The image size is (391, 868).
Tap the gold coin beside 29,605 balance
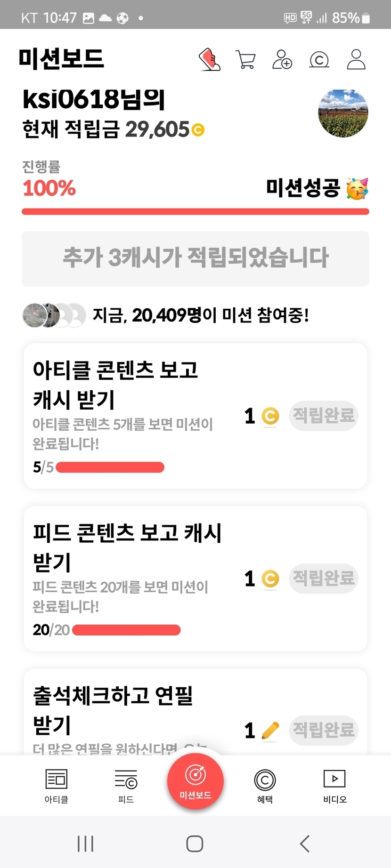(x=198, y=129)
